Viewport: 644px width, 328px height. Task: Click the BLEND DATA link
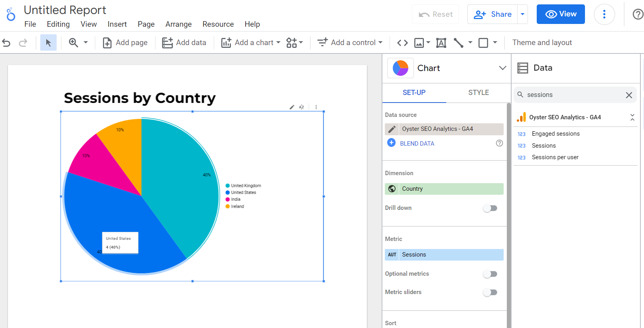coord(417,144)
